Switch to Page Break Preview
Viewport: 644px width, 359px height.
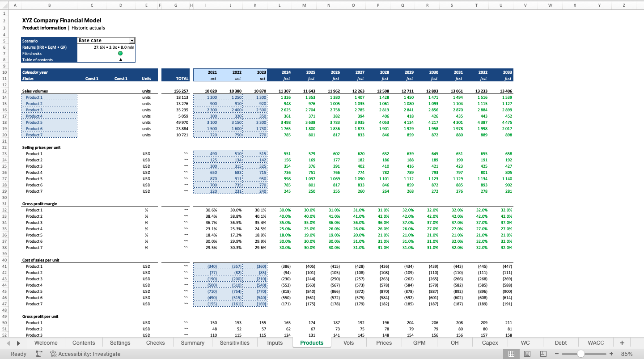coord(543,354)
